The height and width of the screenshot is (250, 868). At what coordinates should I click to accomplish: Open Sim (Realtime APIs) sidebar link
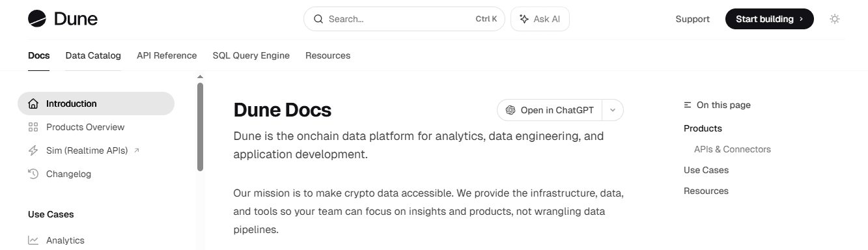click(96, 150)
